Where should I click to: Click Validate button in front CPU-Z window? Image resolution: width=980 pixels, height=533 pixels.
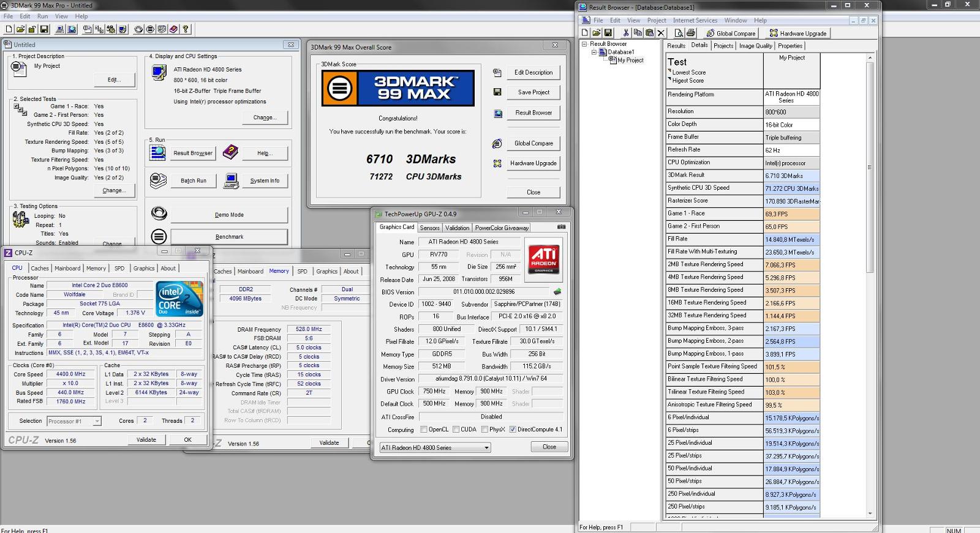[146, 439]
